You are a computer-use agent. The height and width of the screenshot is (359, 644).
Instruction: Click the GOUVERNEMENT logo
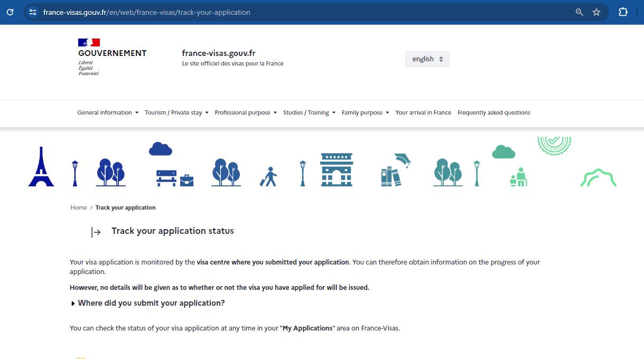coord(112,55)
